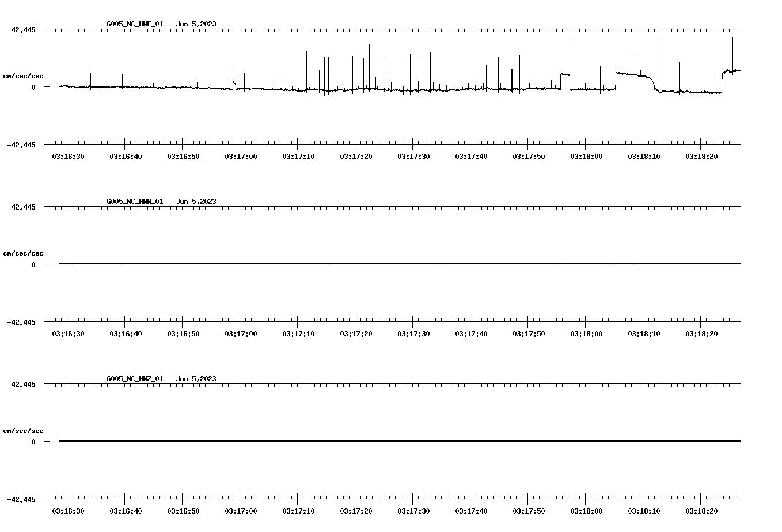Click the 03:18:20 time label under the HNE plot
Image resolution: width=782 pixels, height=532 pixels.
pos(701,156)
